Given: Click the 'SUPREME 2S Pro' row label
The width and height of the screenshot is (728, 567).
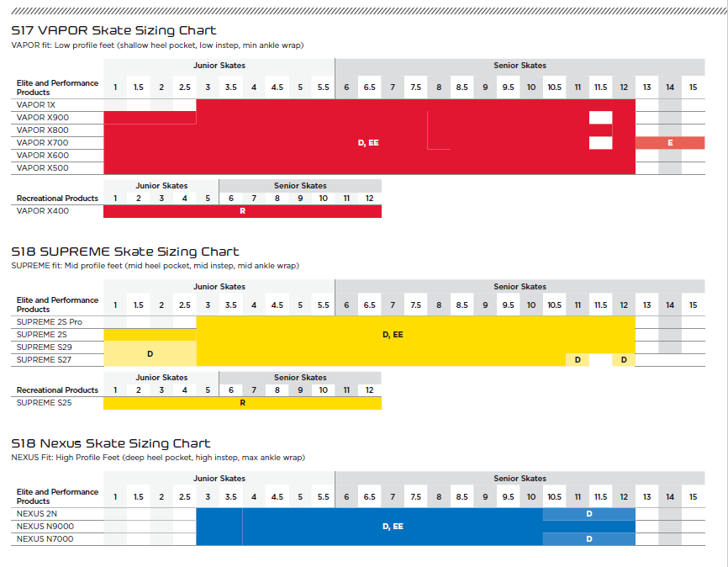Looking at the screenshot, I should pos(50,322).
